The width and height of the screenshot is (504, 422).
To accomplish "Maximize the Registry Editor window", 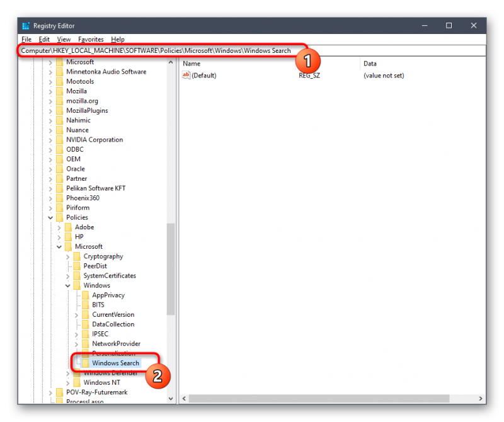I will click(x=449, y=25).
